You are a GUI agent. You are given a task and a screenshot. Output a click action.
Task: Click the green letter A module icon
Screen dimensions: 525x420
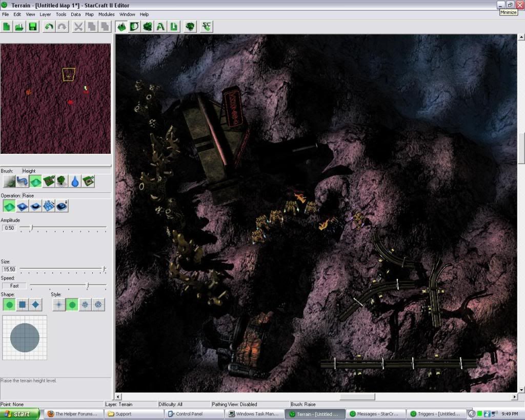pyautogui.click(x=160, y=27)
